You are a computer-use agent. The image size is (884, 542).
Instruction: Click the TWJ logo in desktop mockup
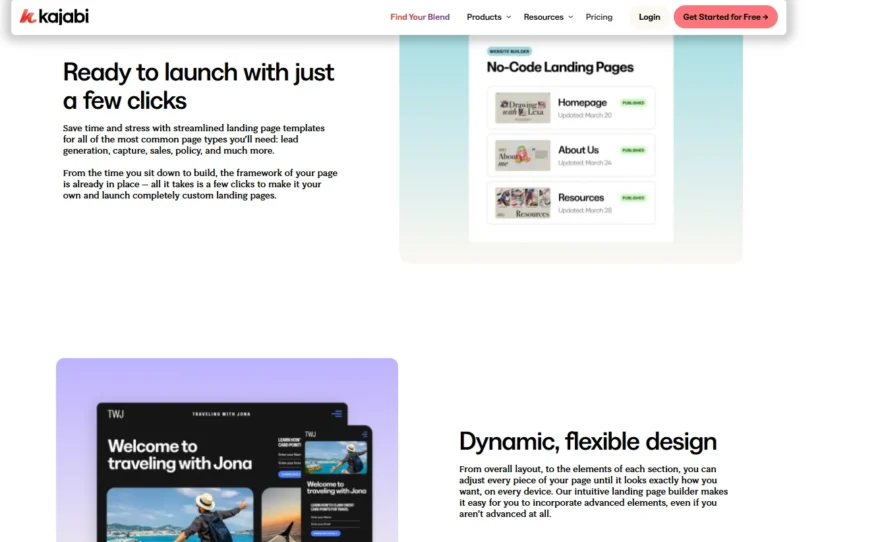[x=116, y=413]
